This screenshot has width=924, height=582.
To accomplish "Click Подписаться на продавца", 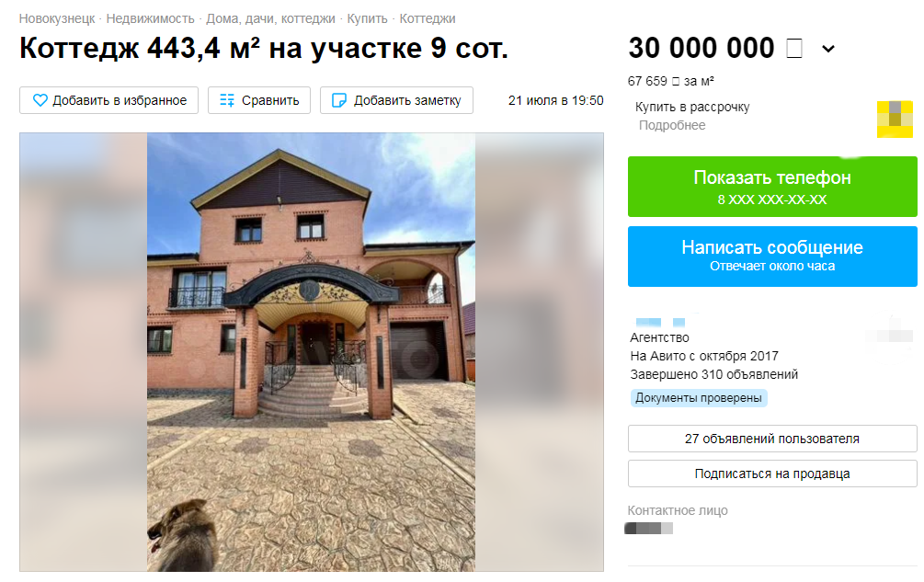I will point(772,474).
